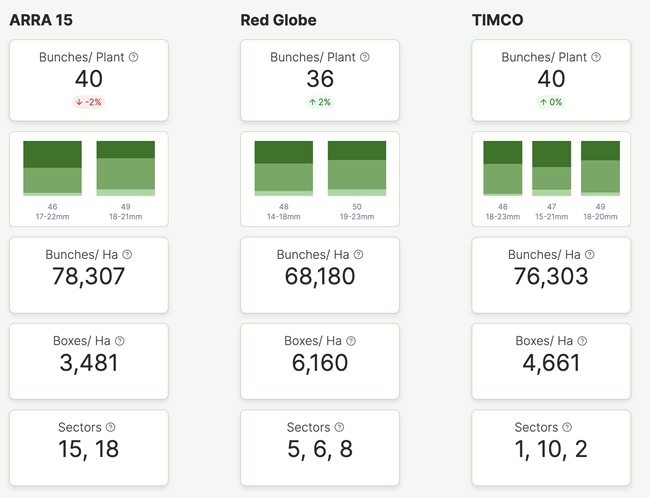
Task: Click the TIMCO 0% change badge
Action: tap(551, 102)
